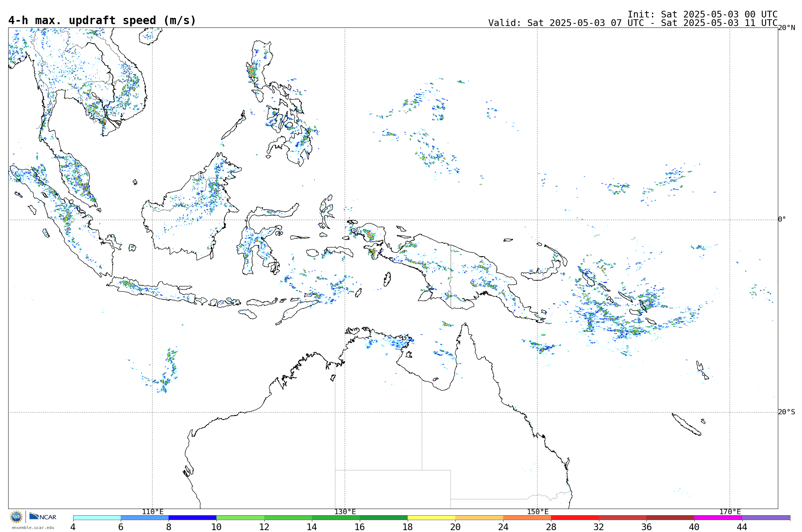Open the ensemble.ucar.edu link text
The height and width of the screenshot is (532, 802).
(33, 528)
